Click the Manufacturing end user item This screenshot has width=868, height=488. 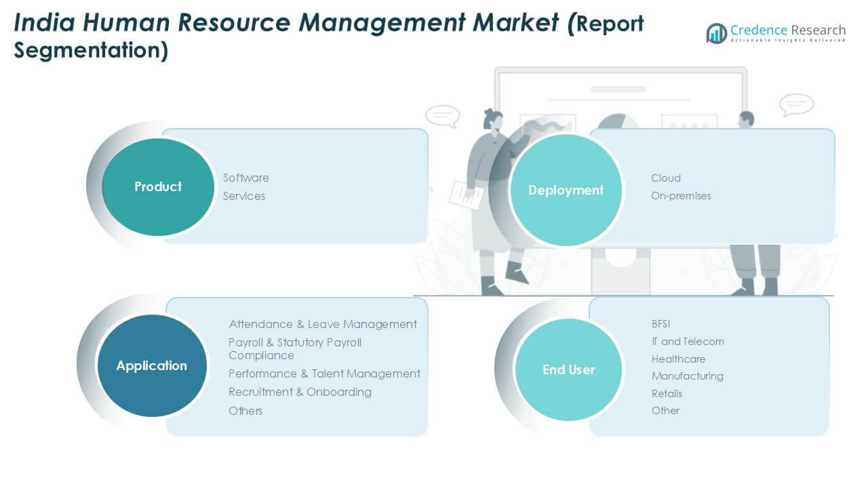click(x=688, y=375)
